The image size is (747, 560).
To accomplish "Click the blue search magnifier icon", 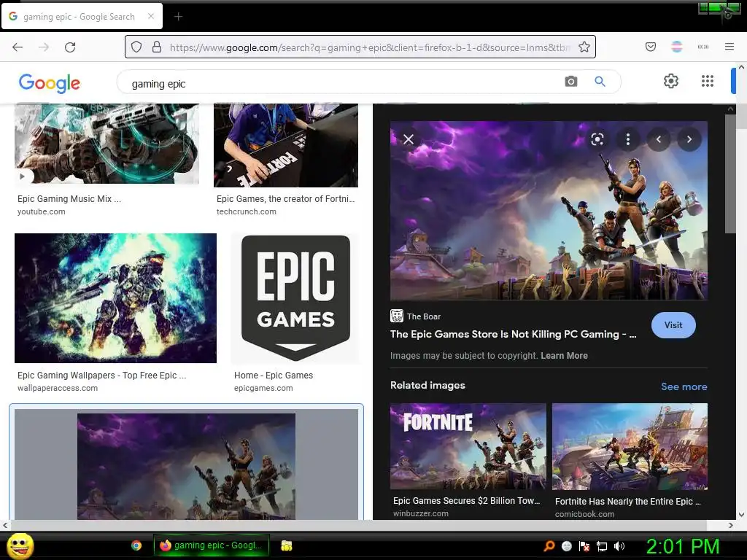I will point(600,82).
